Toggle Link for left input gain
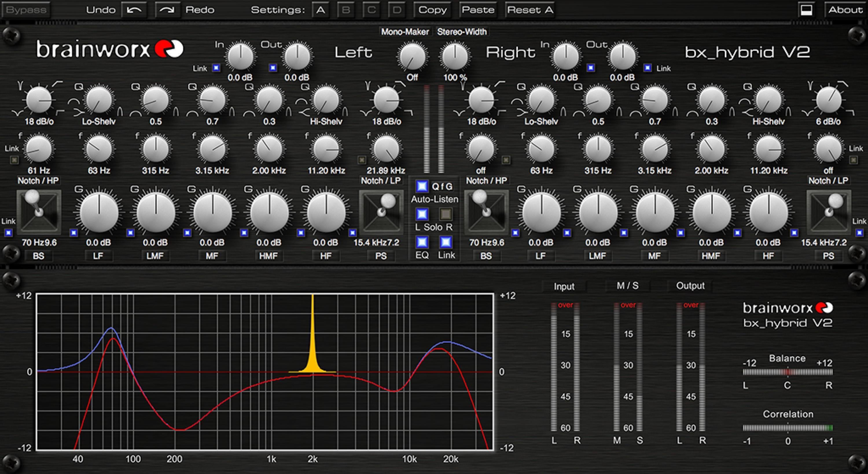 pyautogui.click(x=216, y=68)
